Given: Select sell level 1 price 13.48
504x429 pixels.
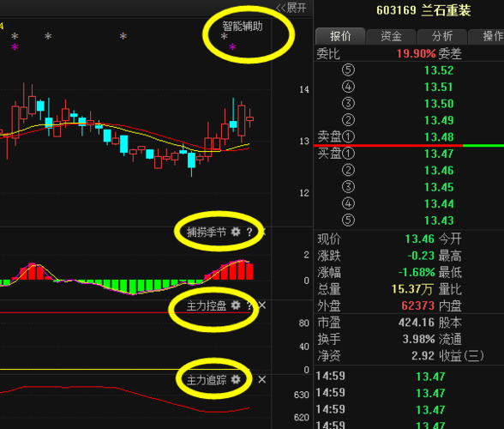Looking at the screenshot, I should [x=439, y=137].
